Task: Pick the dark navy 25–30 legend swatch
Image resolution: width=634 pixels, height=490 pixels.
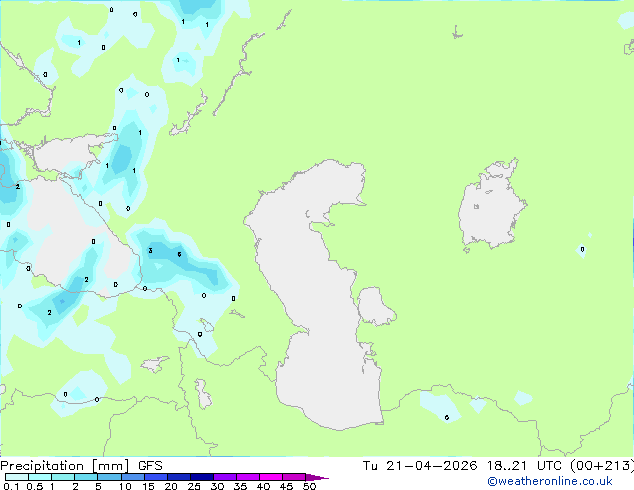Action: click(x=202, y=477)
